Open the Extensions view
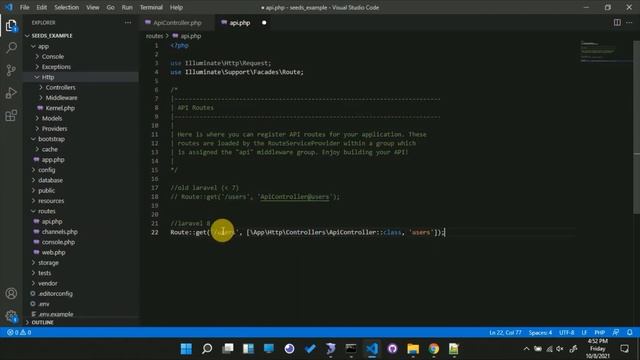This screenshot has width=640, height=360. point(11,116)
